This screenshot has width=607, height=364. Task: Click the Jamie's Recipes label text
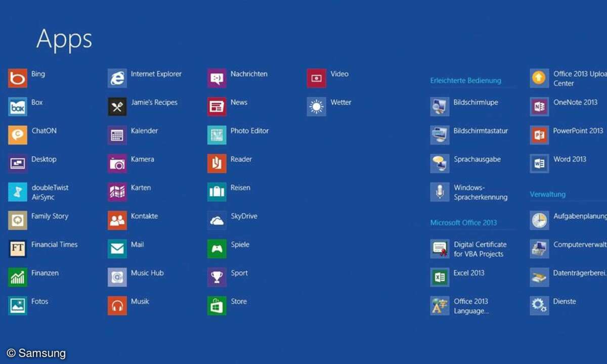click(x=154, y=103)
